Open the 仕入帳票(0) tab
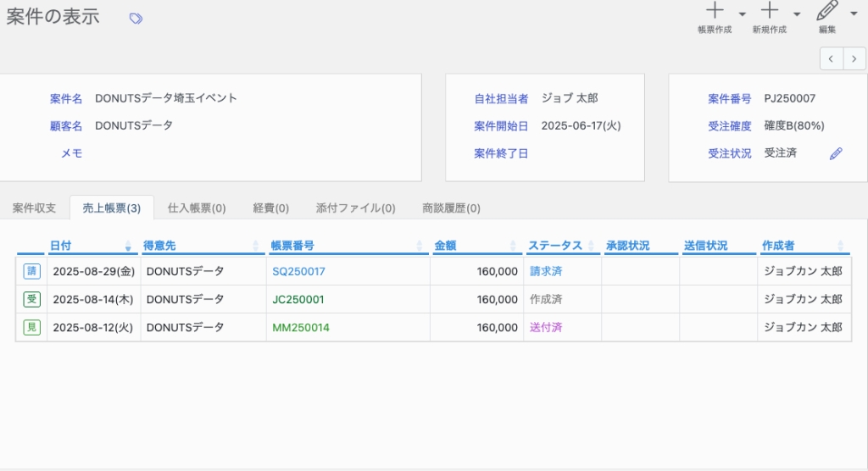The height and width of the screenshot is (471, 868). [x=197, y=208]
